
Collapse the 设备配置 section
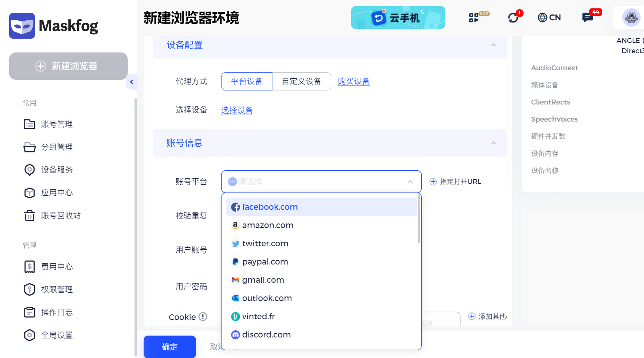coord(494,45)
